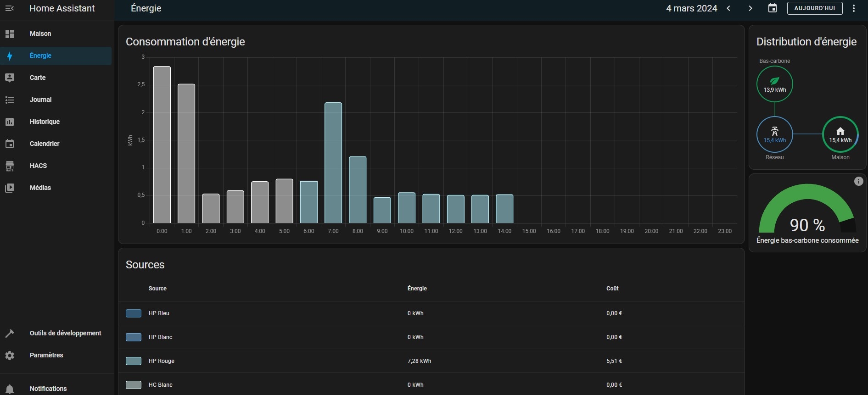Open the Notifications bell
This screenshot has height=395, width=868.
coord(10,389)
